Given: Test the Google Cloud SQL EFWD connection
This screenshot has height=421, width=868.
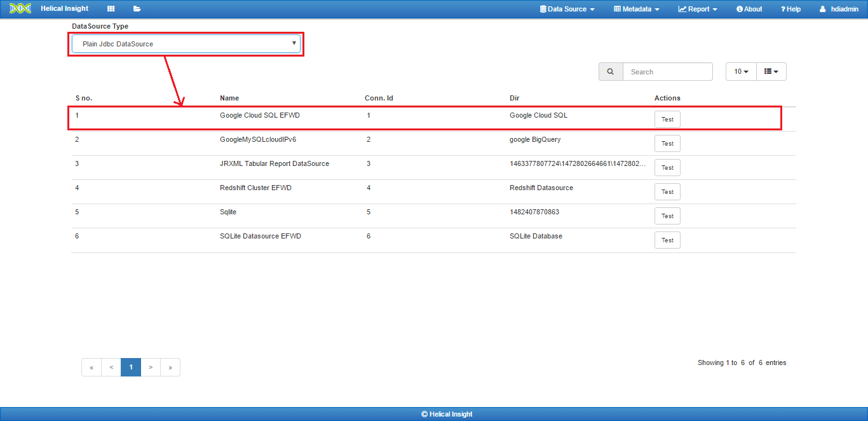Looking at the screenshot, I should (667, 119).
